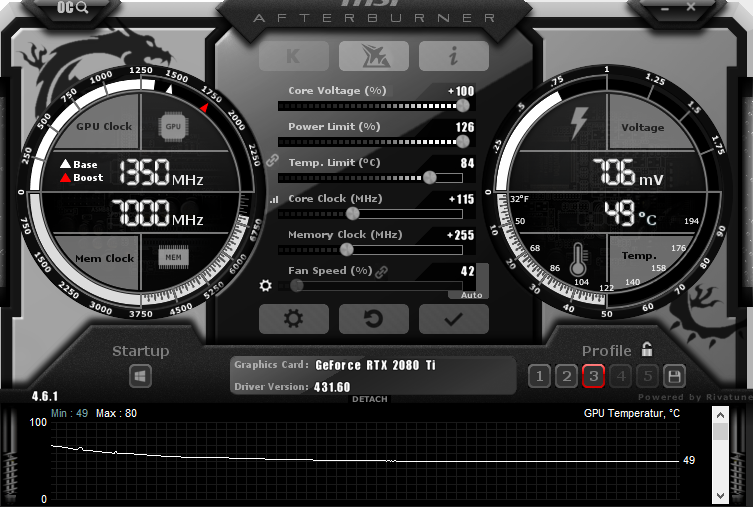Toggle the link icon beside Temp. Limit
This screenshot has width=753, height=507.
[272, 160]
